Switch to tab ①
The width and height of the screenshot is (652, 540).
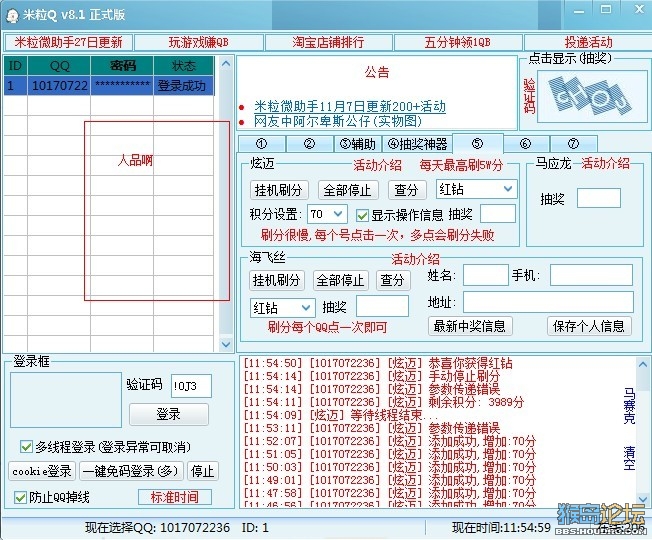click(262, 144)
